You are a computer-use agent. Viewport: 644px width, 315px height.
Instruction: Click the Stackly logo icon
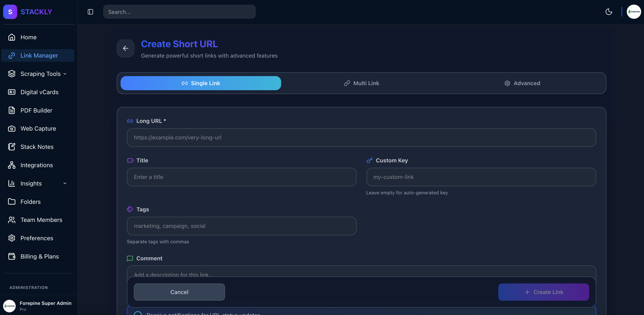pos(10,12)
